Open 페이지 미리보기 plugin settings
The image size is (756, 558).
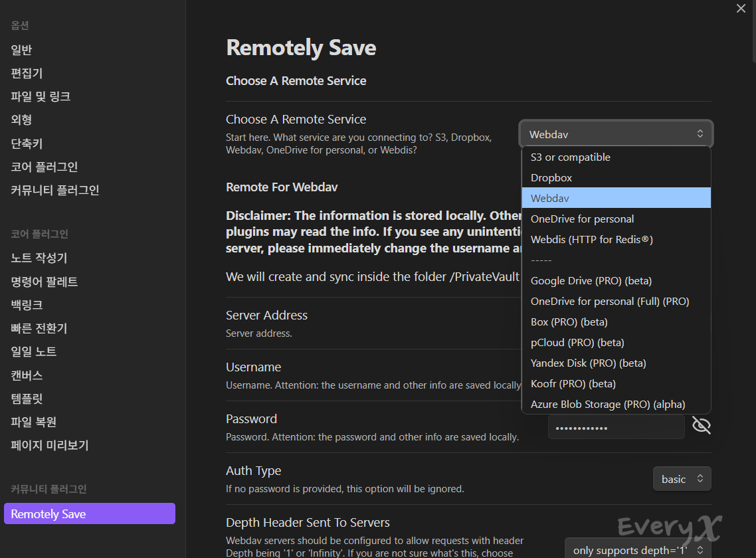(50, 445)
